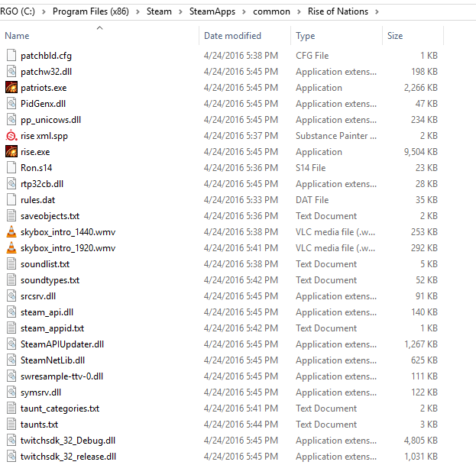Click the S14 File type cell

pos(311,168)
